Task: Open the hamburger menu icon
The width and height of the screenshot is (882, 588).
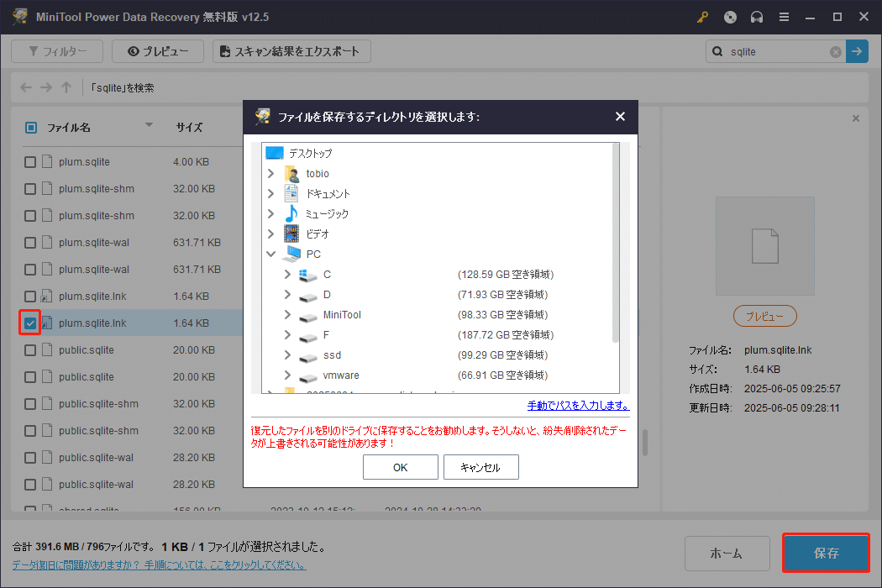Action: [785, 17]
